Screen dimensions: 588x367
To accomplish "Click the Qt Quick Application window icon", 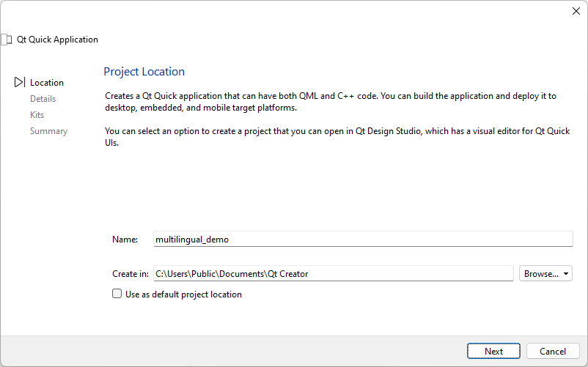I will click(7, 40).
